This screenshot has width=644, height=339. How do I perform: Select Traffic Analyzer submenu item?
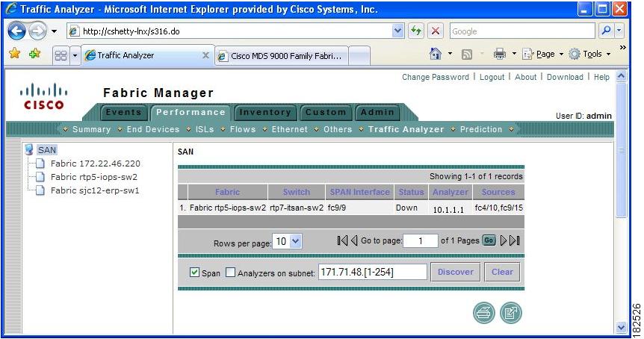406,129
